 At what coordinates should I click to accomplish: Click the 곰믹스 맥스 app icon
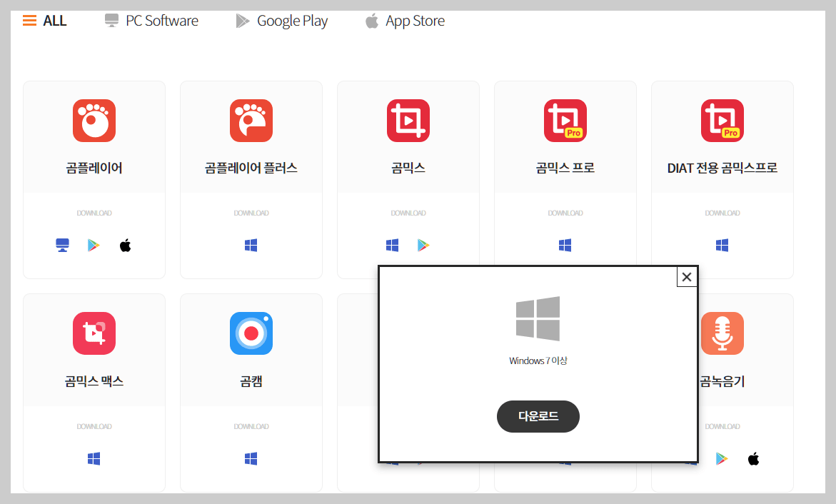[94, 333]
